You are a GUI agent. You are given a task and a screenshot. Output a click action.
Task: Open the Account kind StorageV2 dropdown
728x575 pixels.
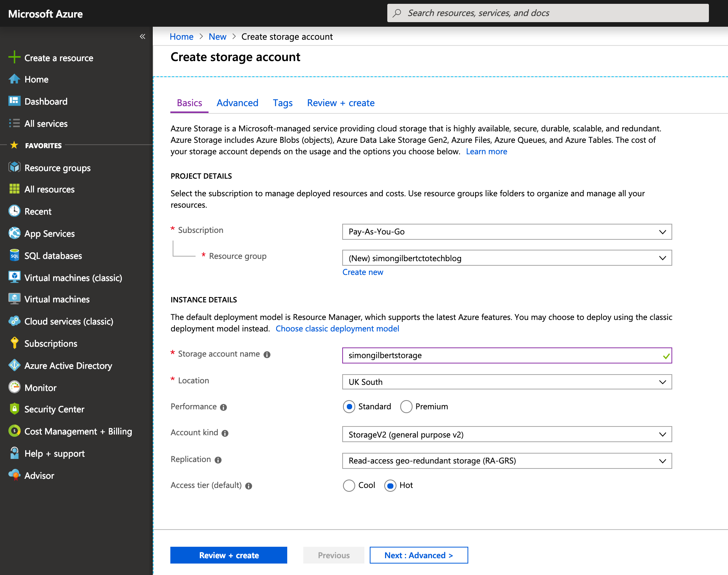[x=507, y=434]
